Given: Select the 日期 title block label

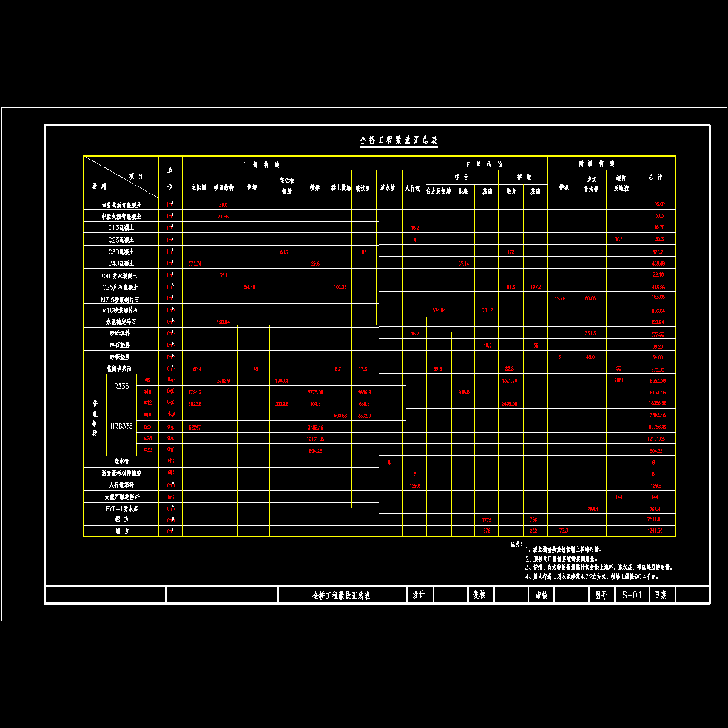Looking at the screenshot, I should (x=660, y=595).
